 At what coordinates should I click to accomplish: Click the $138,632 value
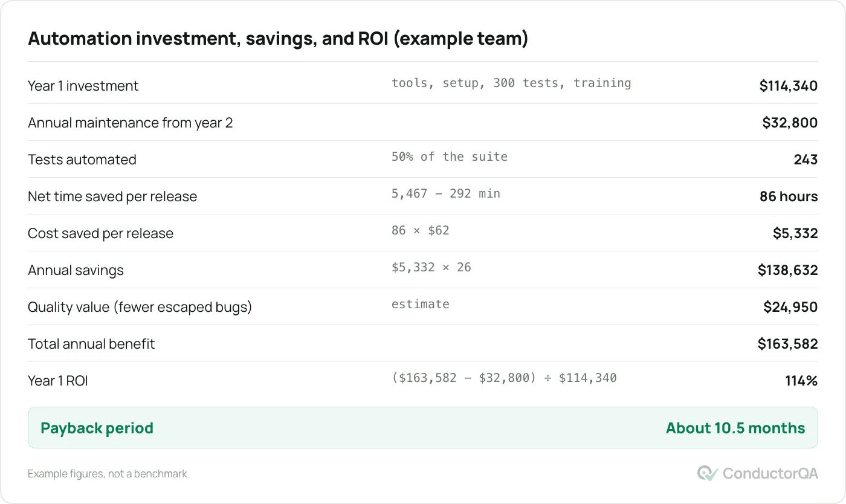coord(788,270)
